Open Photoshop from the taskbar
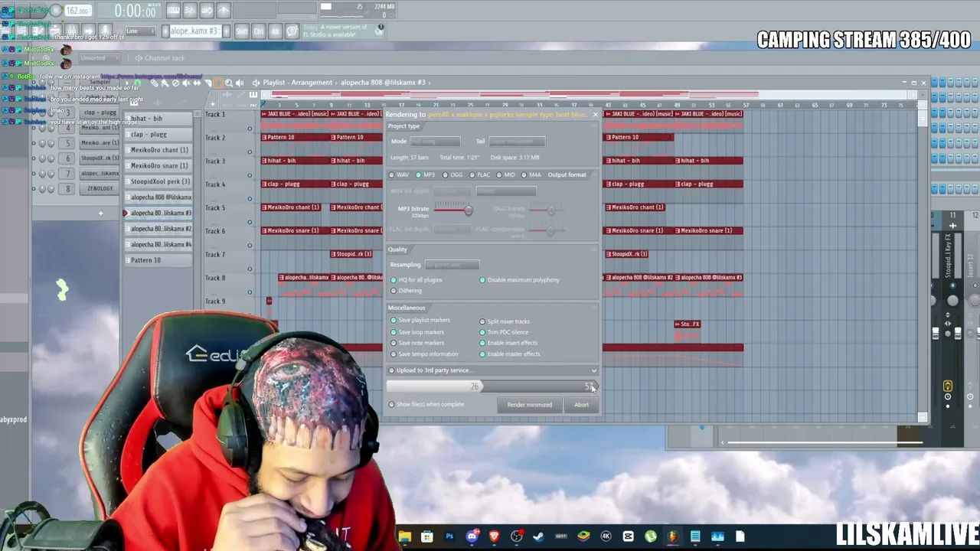980x551 pixels. (x=449, y=536)
